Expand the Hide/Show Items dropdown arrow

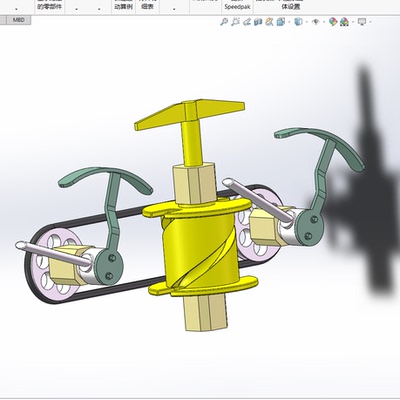click(x=324, y=22)
